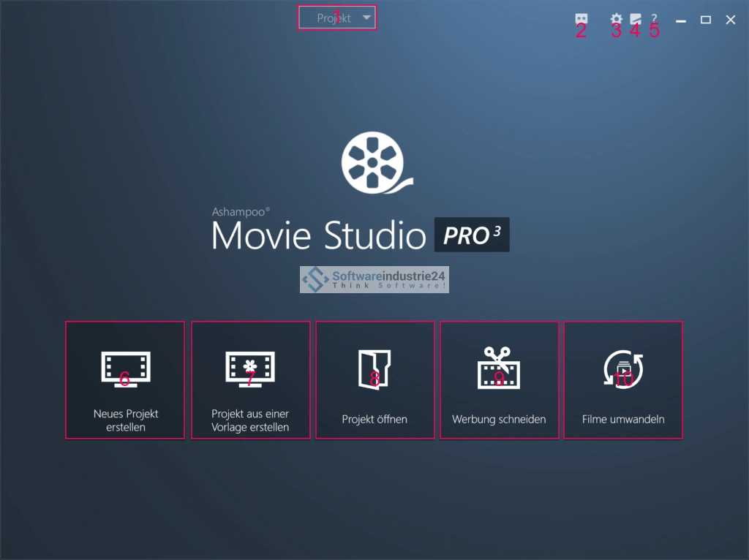Click the circular arrows convert icon
Screen dimensions: 749x560
(x=622, y=368)
